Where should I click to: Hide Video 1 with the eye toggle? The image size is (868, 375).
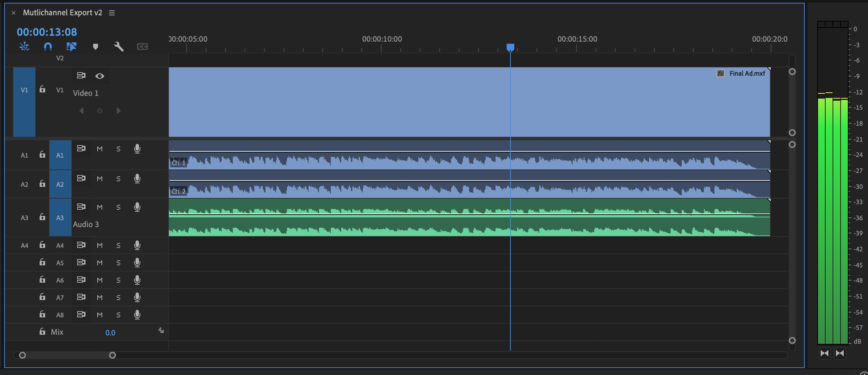[100, 76]
